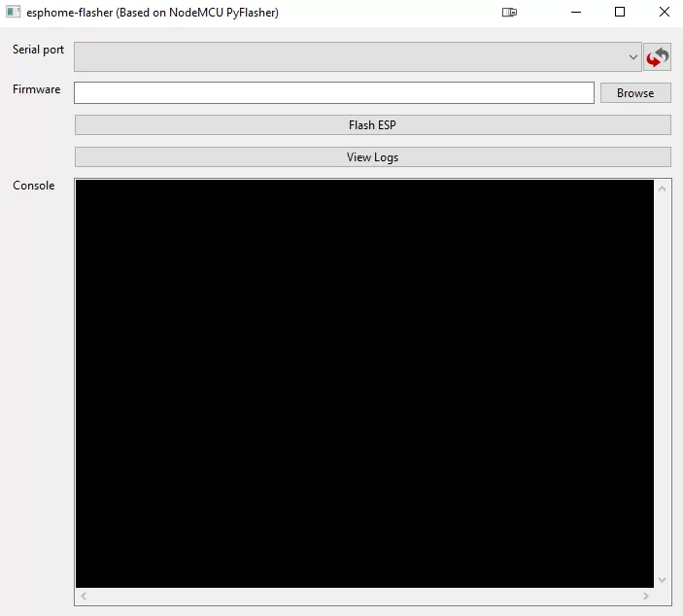Click the console vertical scrollbar track
The height and width of the screenshot is (616, 683).
tap(663, 383)
